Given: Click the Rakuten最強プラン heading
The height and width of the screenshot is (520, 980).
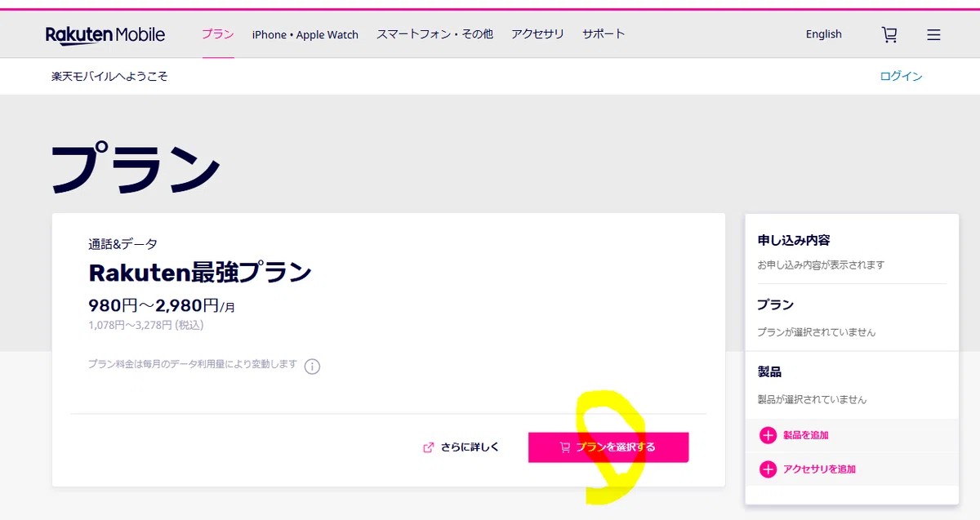Looking at the screenshot, I should pos(200,272).
